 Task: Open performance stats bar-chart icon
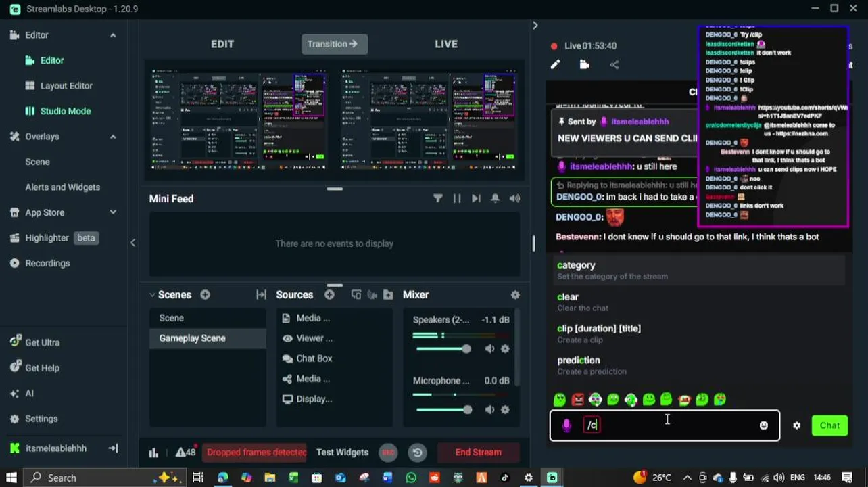tap(153, 453)
